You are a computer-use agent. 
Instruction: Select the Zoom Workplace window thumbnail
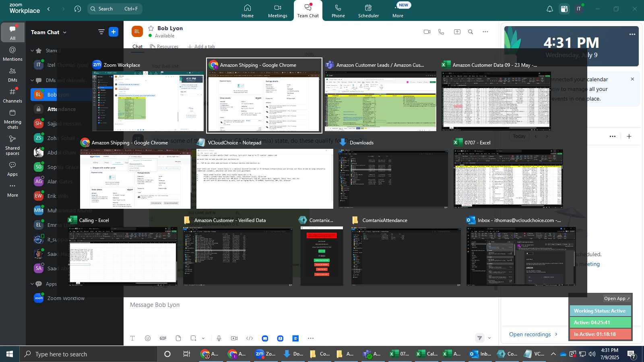click(x=148, y=97)
